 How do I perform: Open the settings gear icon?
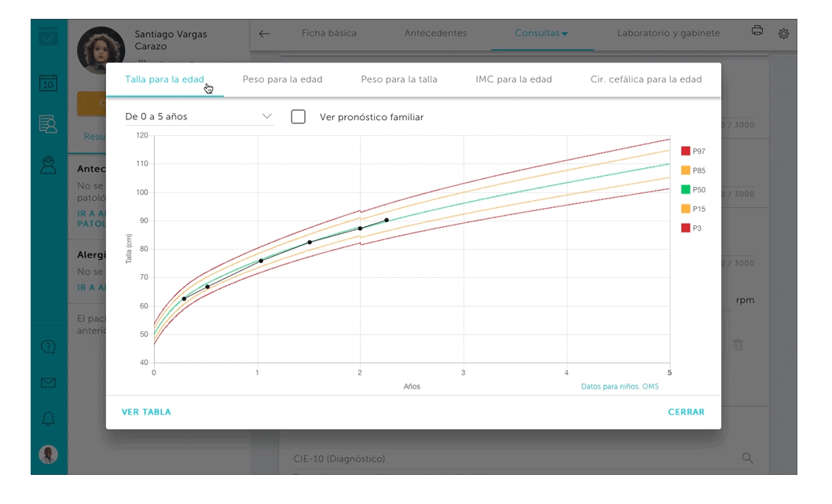pyautogui.click(x=784, y=34)
